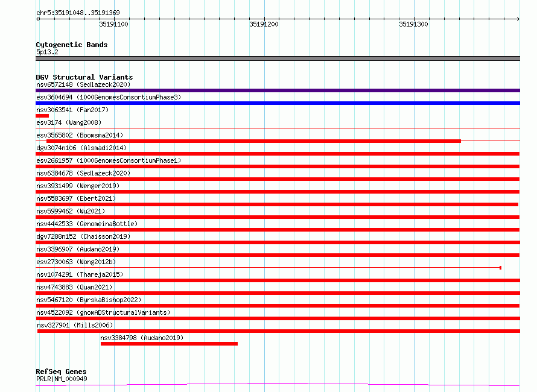Open the nsv5467120 (ByrskaBishop2022) label
Screen dimensions: 537x392
[x=89, y=300]
